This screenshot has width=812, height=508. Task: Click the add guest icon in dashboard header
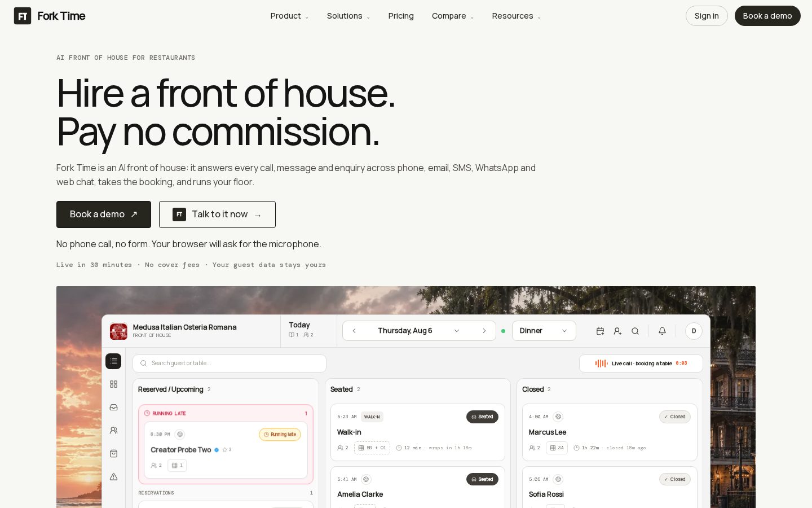(617, 331)
